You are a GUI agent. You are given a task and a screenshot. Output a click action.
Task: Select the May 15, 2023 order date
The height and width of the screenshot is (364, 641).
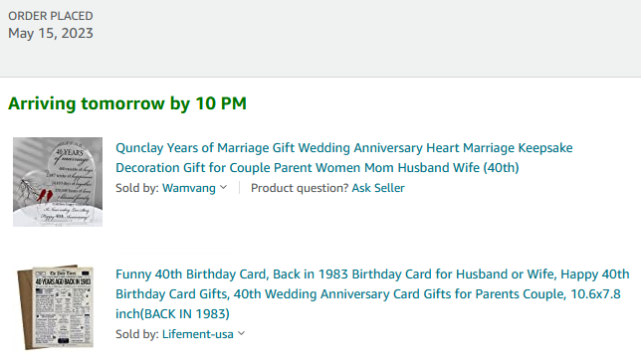click(x=51, y=33)
